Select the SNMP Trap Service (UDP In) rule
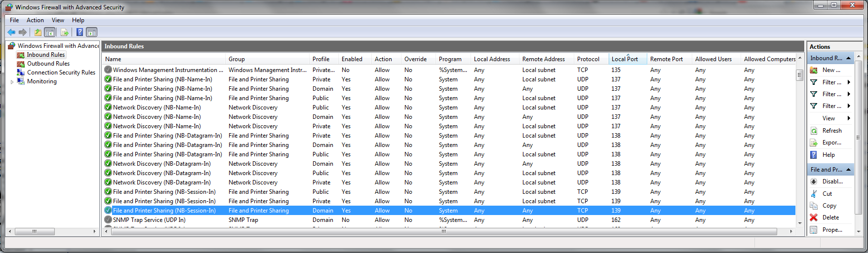868x253 pixels. click(x=149, y=220)
